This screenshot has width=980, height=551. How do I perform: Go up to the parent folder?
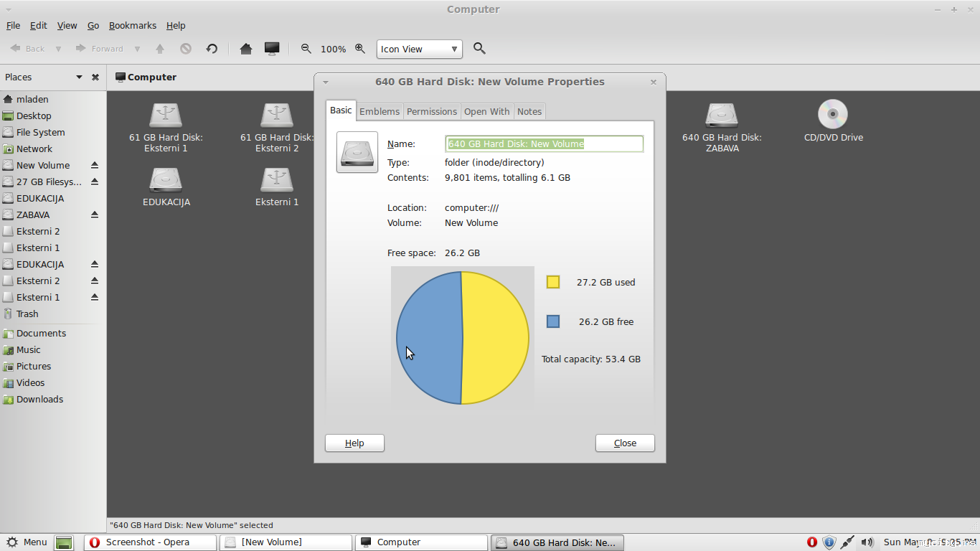click(x=160, y=49)
